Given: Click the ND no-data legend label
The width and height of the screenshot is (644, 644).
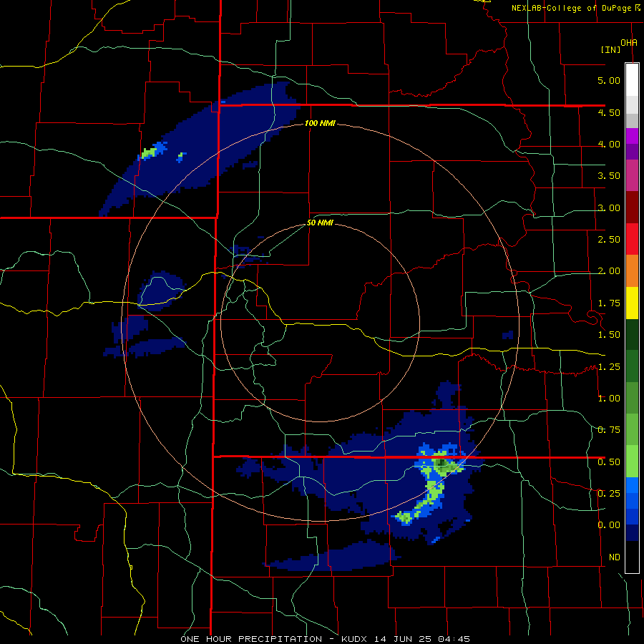Looking at the screenshot, I should pos(615,557).
